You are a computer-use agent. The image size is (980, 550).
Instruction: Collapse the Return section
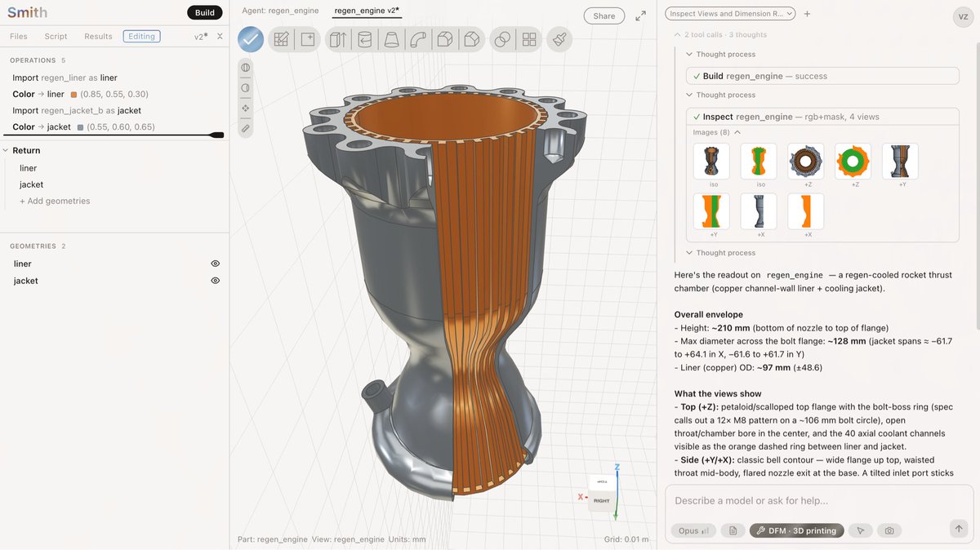pyautogui.click(x=6, y=150)
